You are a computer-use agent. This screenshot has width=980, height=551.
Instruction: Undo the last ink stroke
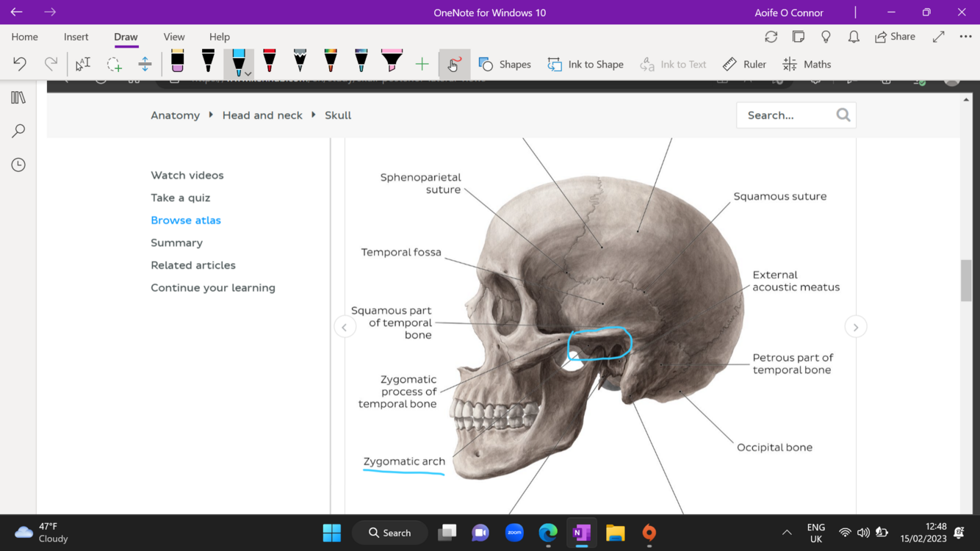[x=20, y=64]
